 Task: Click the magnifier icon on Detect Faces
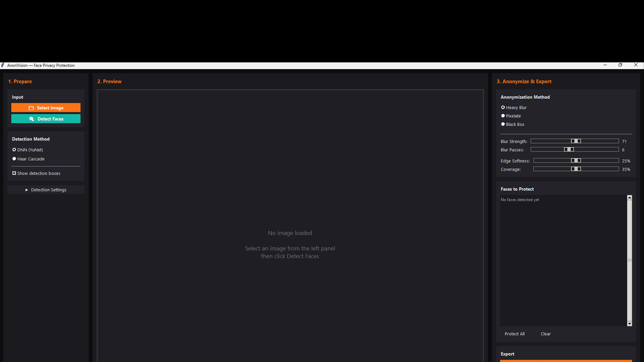coord(31,119)
